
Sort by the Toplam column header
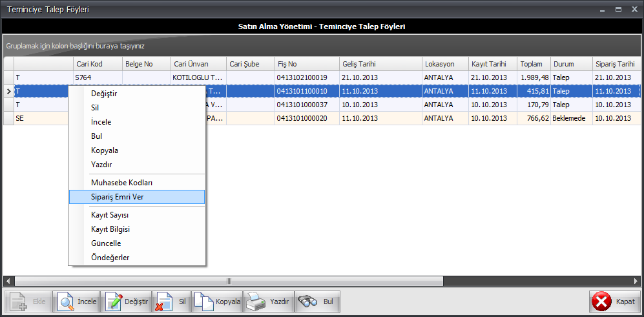534,64
